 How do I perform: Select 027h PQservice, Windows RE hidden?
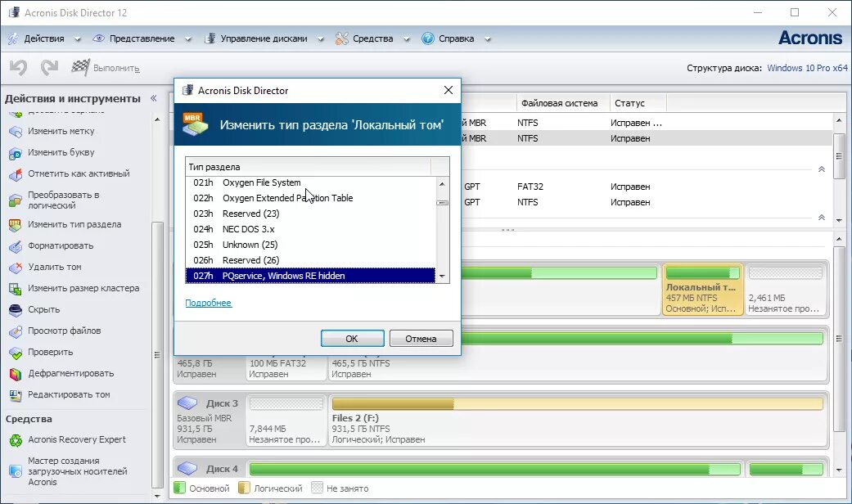pos(310,276)
